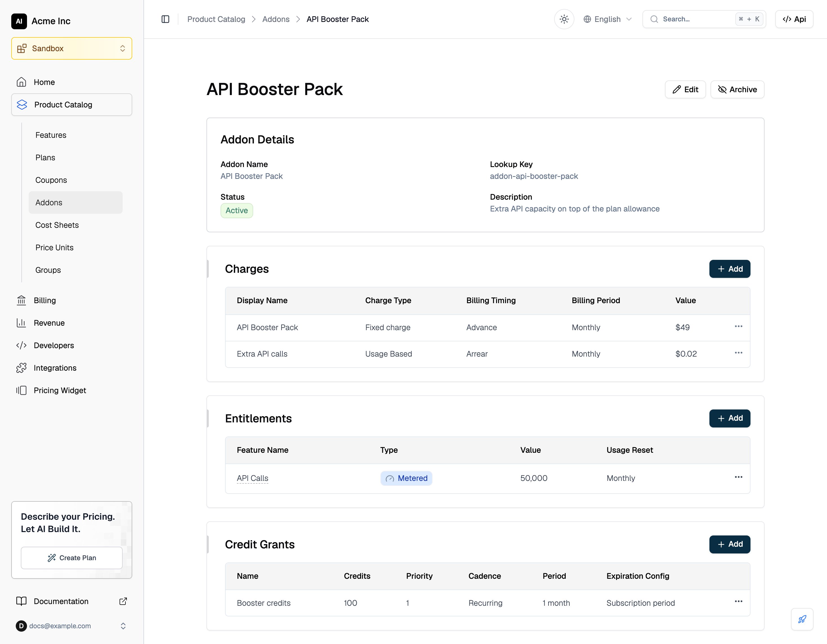Open actions menu for Extra API calls charge
Image resolution: width=827 pixels, height=644 pixels.
[738, 353]
